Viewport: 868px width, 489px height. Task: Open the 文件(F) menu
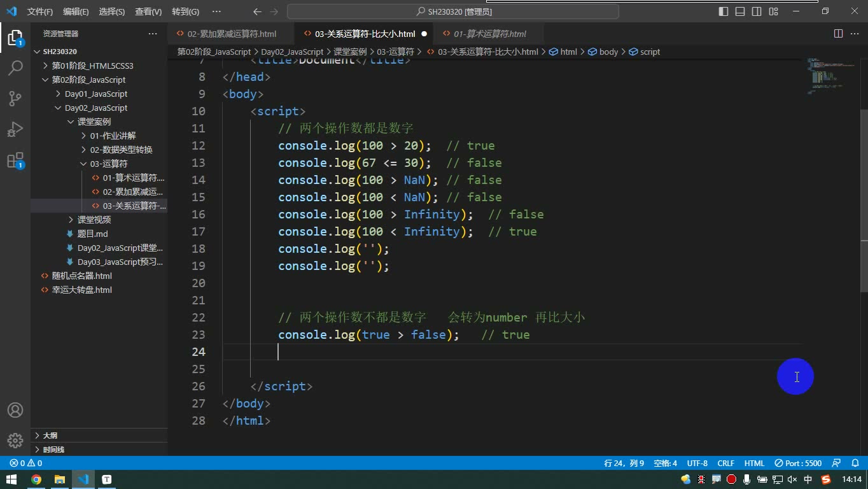[x=40, y=11]
